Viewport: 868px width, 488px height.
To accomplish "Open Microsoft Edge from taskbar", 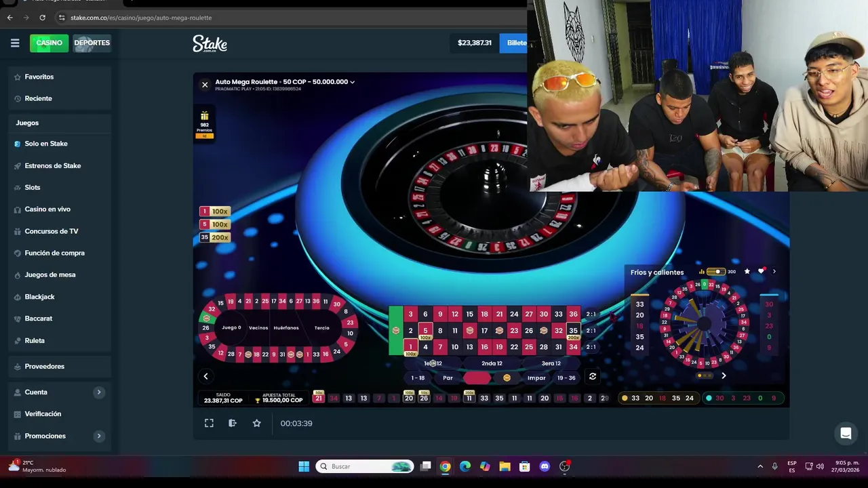I will [x=465, y=466].
